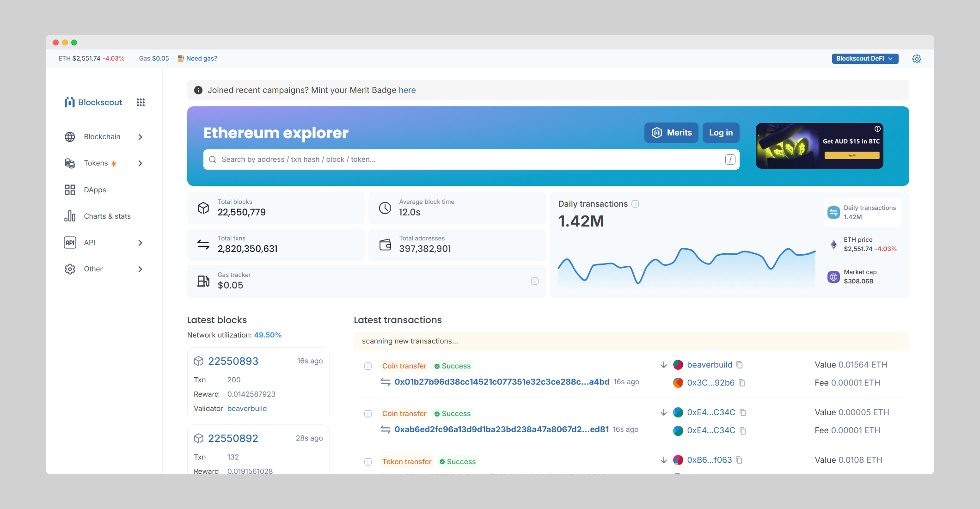Select ETH price chart indicator
980x509 pixels.
point(863,244)
